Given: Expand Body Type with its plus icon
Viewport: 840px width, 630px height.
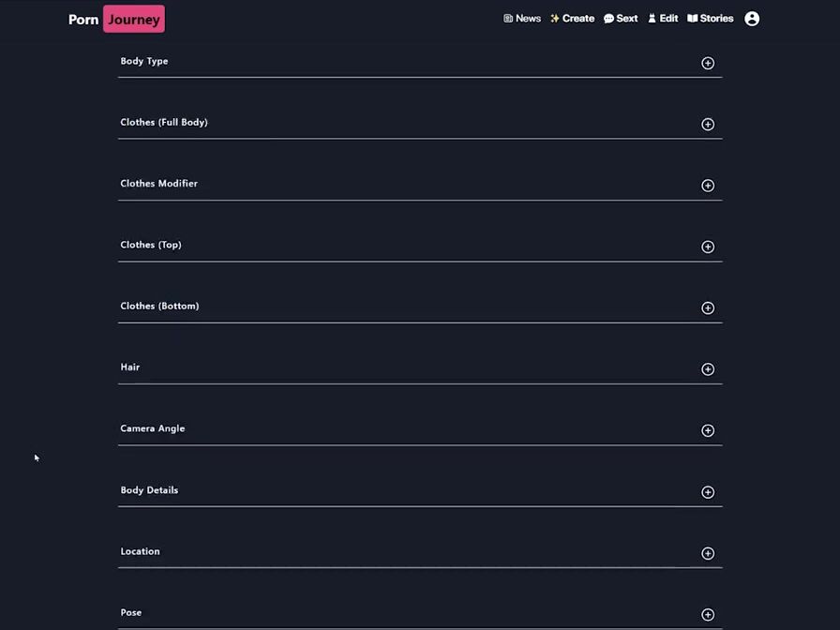Looking at the screenshot, I should 708,63.
